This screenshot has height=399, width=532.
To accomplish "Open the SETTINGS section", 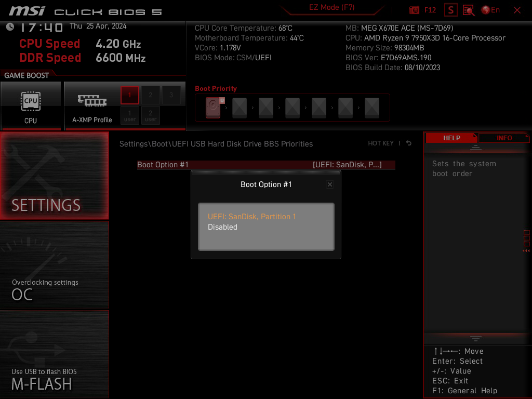I will [54, 176].
